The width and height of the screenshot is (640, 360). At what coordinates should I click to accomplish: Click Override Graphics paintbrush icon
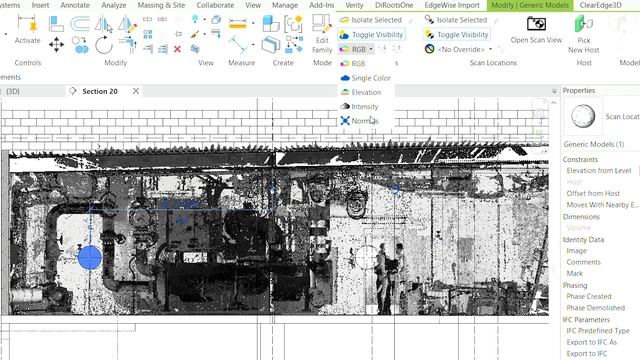pyautogui.click(x=195, y=34)
